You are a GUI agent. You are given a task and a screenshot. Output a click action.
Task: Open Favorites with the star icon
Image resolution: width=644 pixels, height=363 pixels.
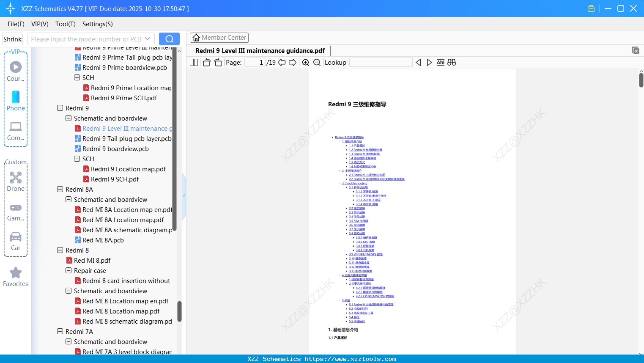(16, 277)
